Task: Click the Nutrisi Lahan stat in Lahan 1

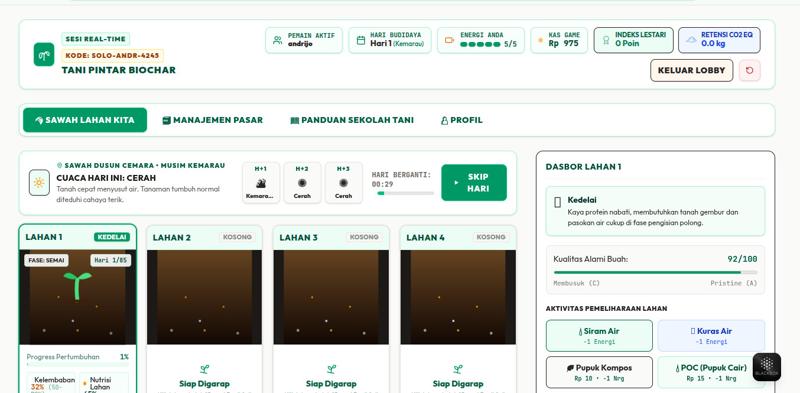Action: tap(105, 383)
